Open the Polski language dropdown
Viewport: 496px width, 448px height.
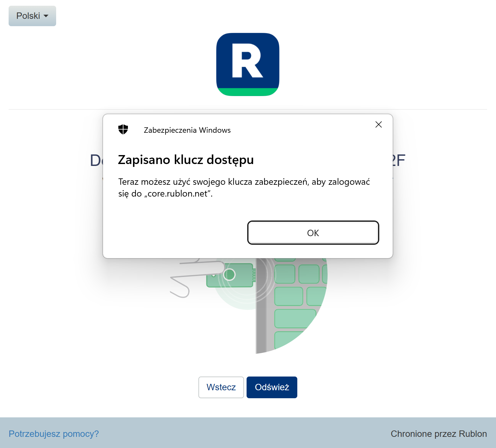pos(32,16)
